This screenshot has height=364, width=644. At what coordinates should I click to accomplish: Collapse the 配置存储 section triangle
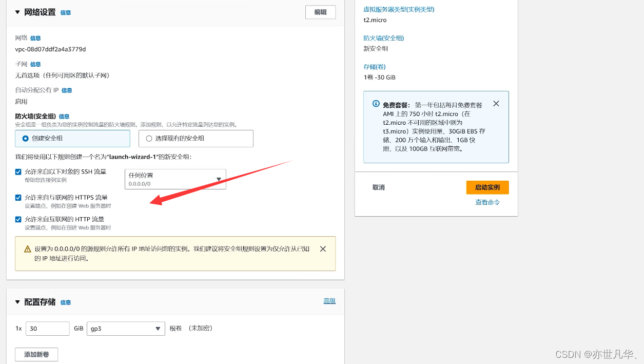[17, 302]
